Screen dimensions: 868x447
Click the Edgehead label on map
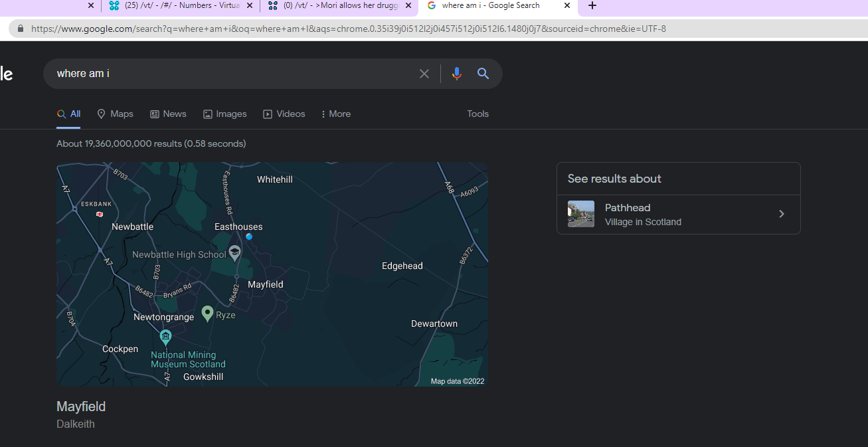(402, 266)
